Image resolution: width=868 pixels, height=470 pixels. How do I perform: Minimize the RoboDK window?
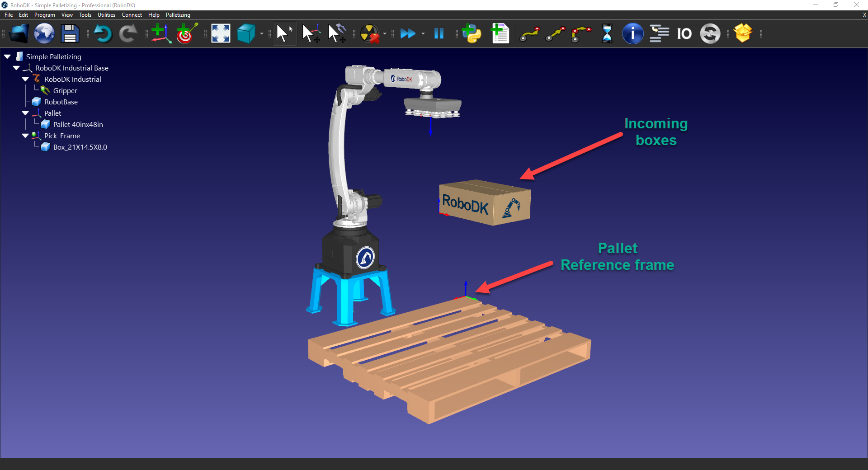click(816, 5)
